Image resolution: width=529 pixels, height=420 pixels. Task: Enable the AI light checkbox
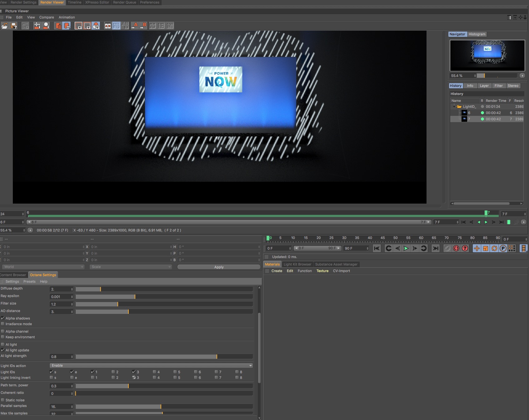click(x=3, y=344)
